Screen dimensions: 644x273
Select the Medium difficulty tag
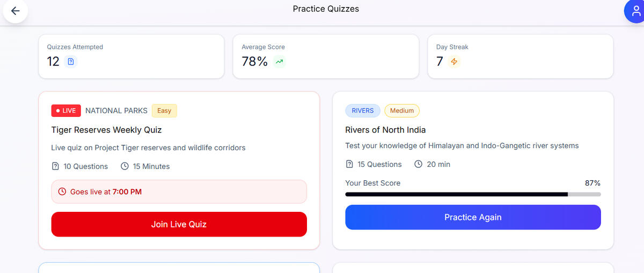(x=402, y=110)
